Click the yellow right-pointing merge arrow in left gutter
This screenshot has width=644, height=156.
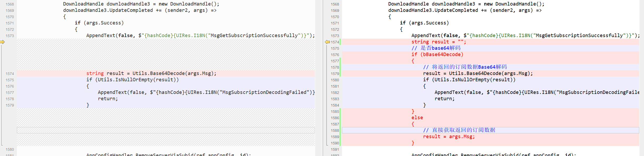click(x=2, y=42)
